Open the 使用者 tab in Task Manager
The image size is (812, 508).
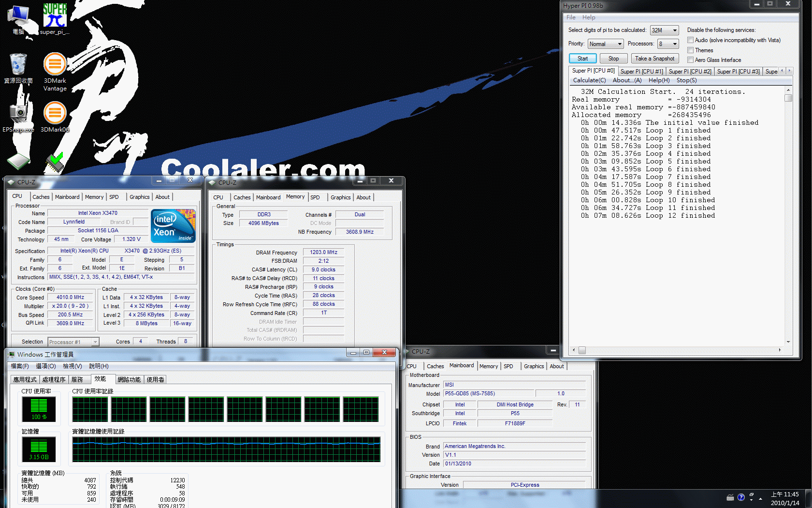(x=155, y=380)
